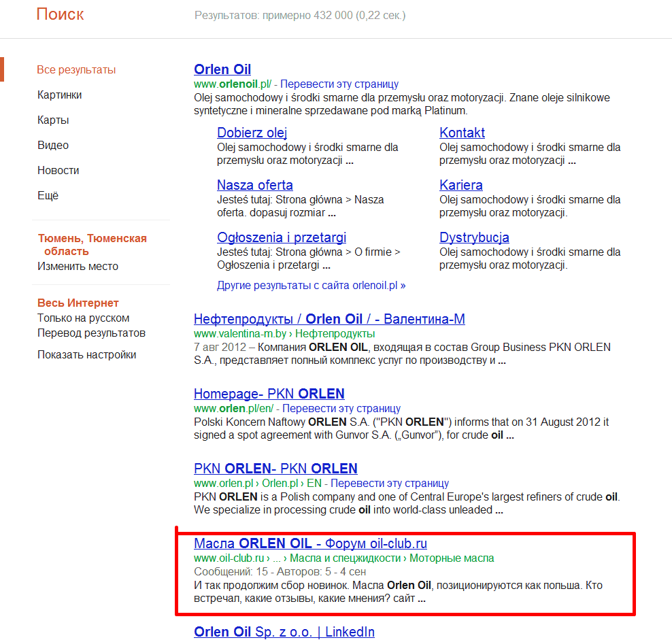Open the PKN ORLEN- PKN ORLEN result
Screen dimensions: 672x640
(x=275, y=469)
